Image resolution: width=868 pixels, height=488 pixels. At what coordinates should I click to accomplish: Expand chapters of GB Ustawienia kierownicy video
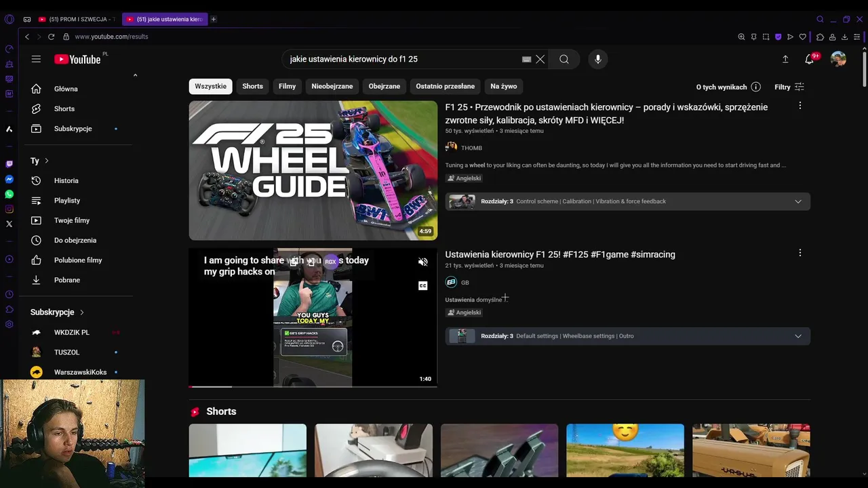click(x=798, y=336)
